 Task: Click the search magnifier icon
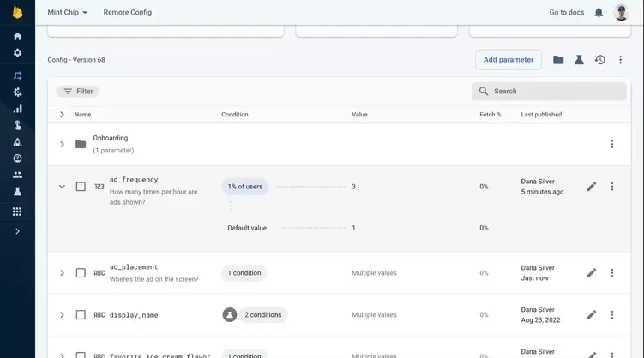tap(484, 91)
